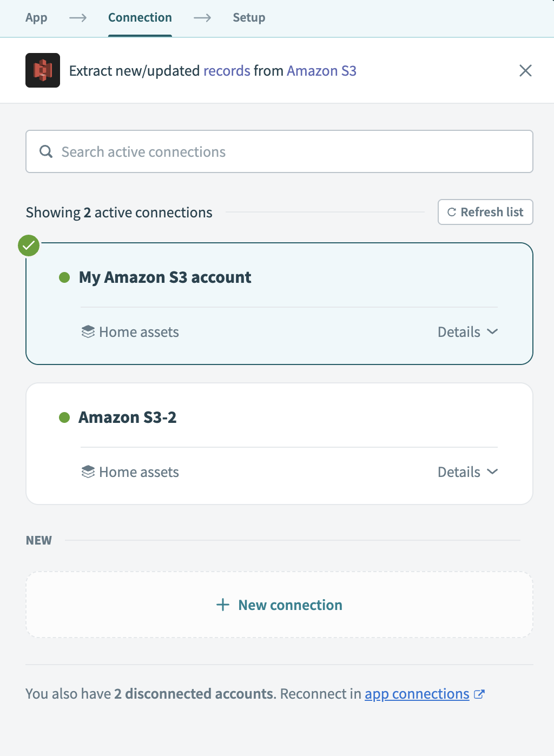
Task: Click the external link icon after app connections
Action: (x=479, y=694)
